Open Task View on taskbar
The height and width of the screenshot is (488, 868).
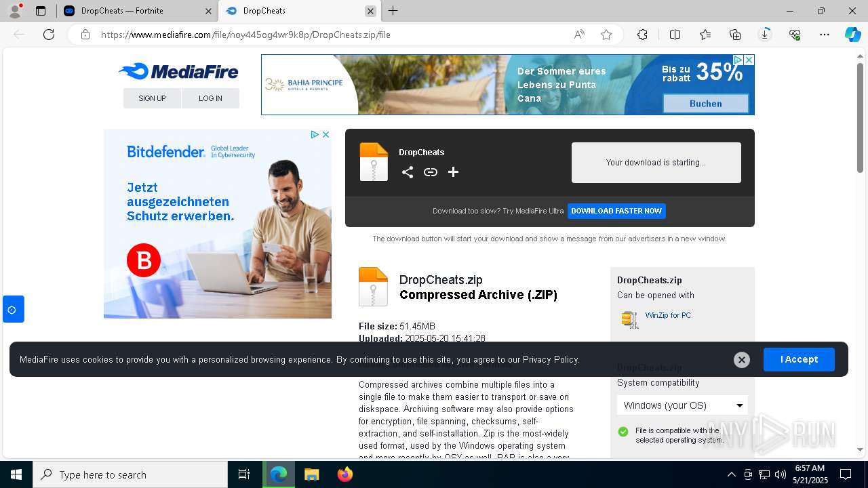tap(244, 474)
